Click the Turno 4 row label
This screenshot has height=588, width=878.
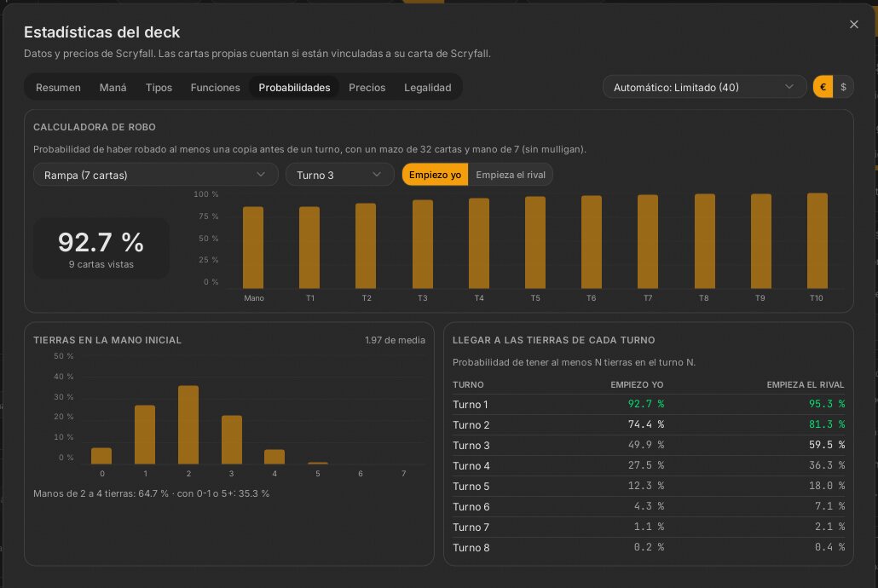(x=471, y=466)
